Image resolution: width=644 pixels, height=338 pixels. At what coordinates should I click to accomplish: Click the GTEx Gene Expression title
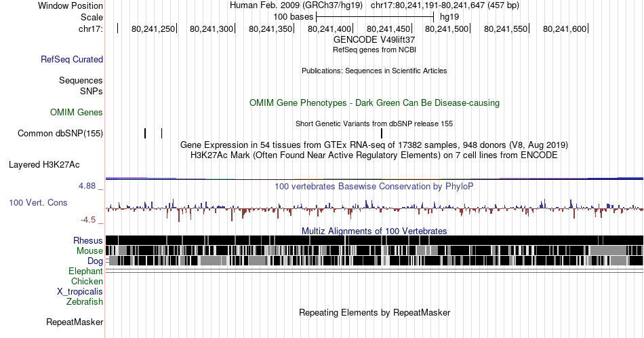click(x=374, y=145)
